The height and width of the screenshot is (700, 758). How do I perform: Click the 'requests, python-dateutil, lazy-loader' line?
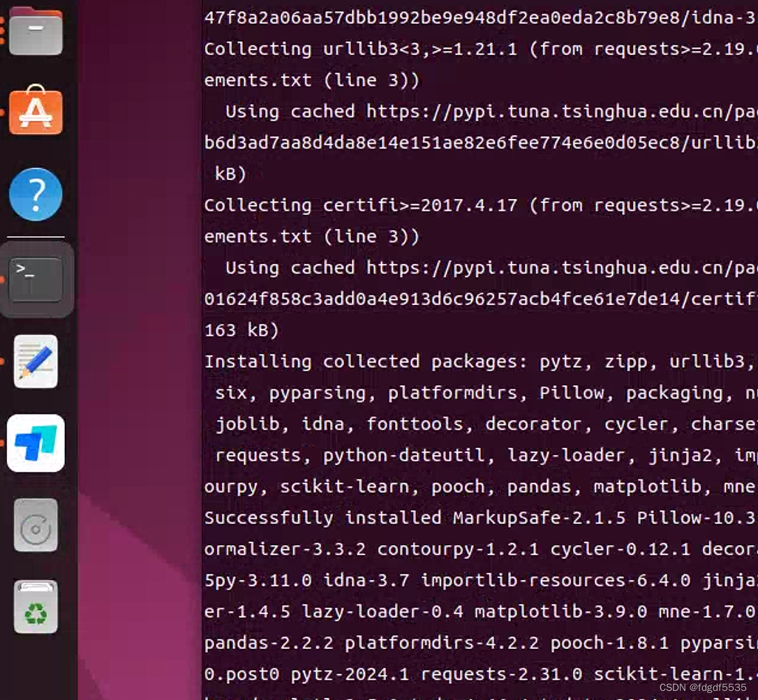pyautogui.click(x=486, y=456)
